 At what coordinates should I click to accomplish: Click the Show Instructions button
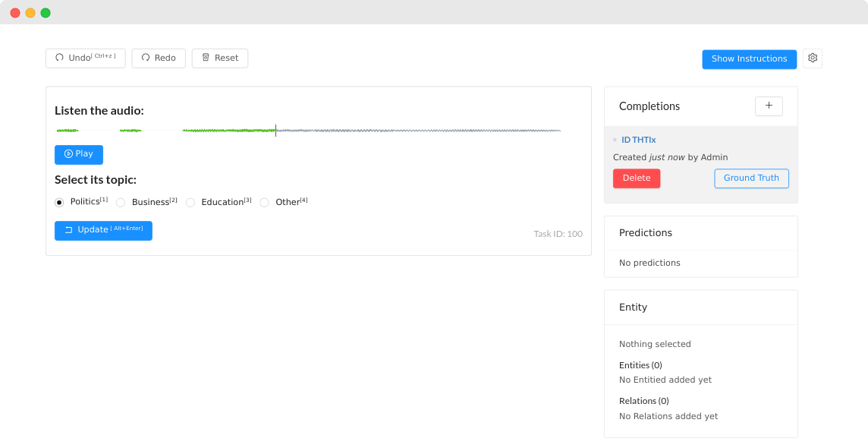[749, 59]
